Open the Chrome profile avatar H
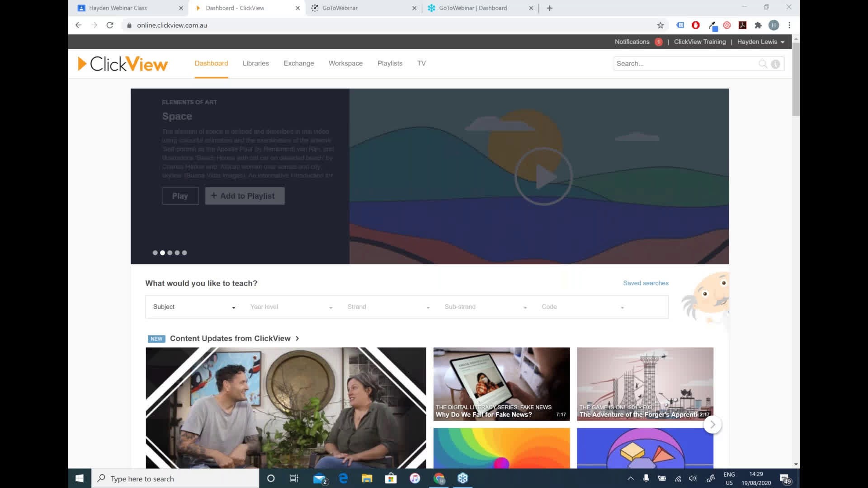Viewport: 868px width, 488px height. (774, 25)
